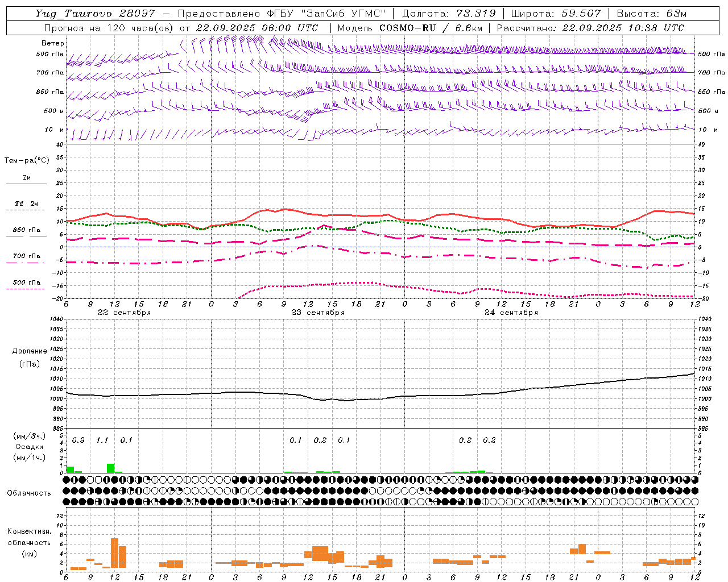Click the (мм/1ч.) precipitation unit label
The width and height of the screenshot is (728, 582).
click(30, 458)
